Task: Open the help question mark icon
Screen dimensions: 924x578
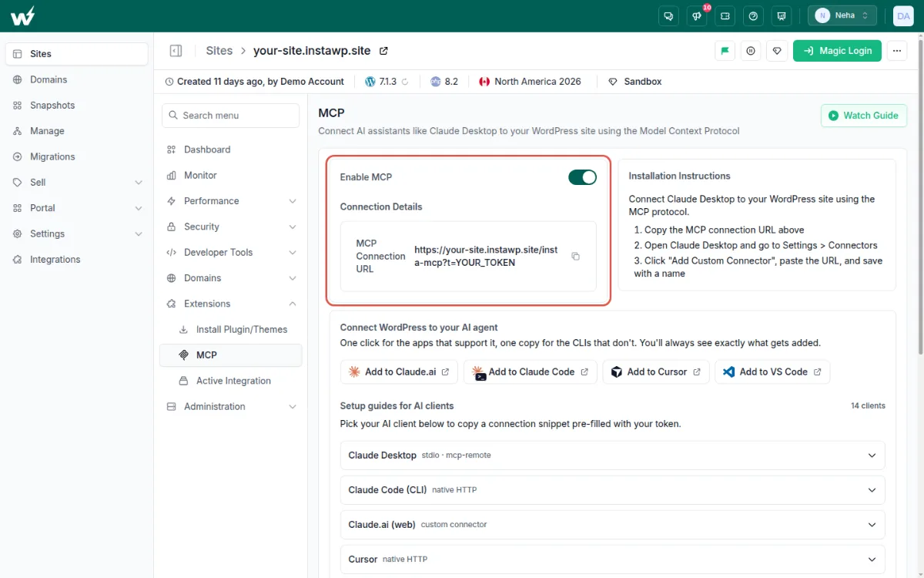Action: 753,15
